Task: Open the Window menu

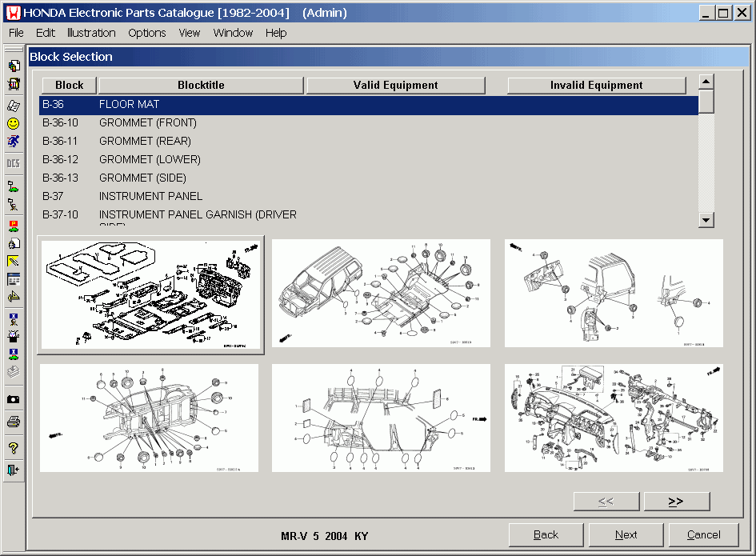Action: (233, 33)
